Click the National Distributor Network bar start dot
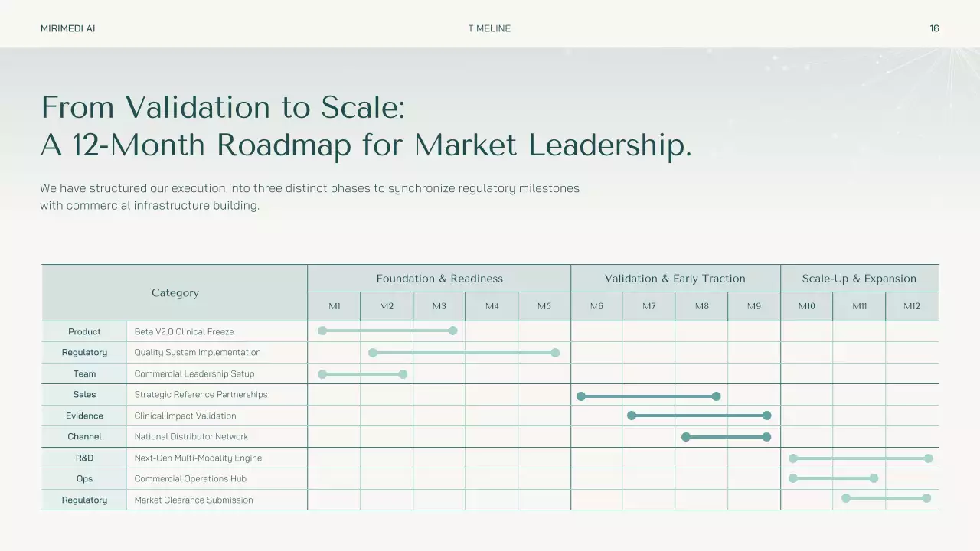Screen dimensions: 980x551 [x=686, y=437]
